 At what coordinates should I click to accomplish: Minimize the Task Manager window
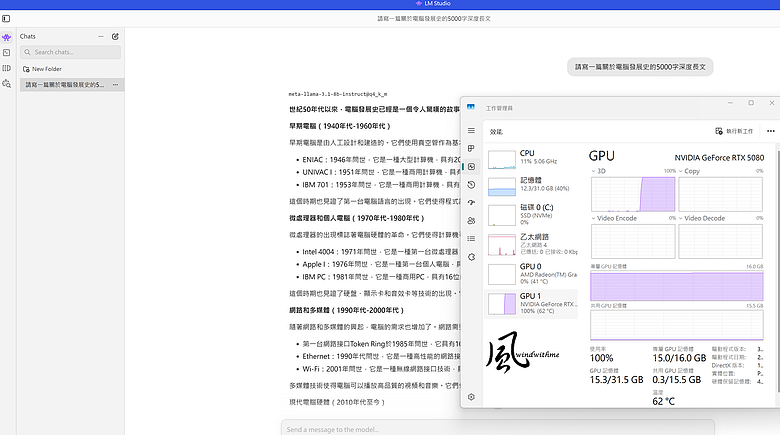730,103
